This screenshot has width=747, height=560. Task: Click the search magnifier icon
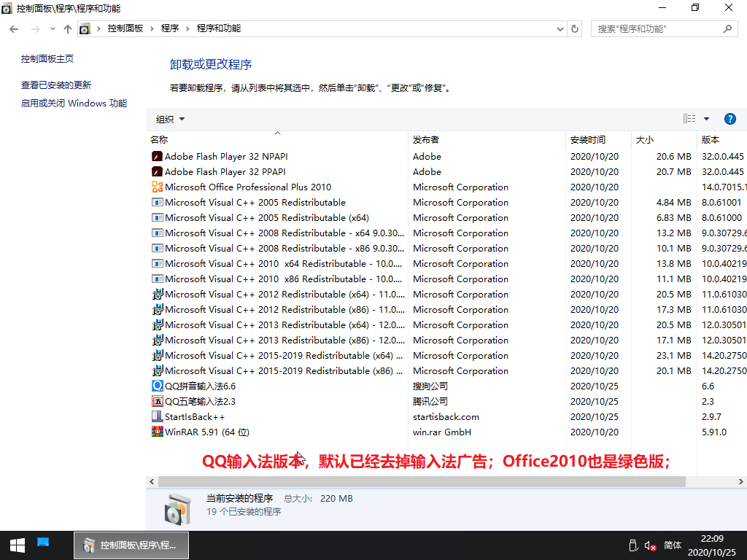[x=727, y=29]
